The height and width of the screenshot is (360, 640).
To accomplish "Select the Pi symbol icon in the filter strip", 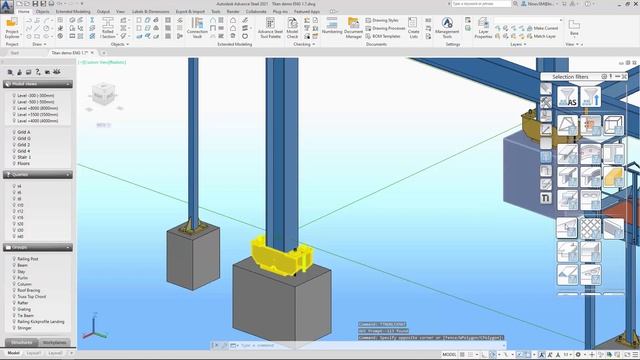I will pos(546,198).
